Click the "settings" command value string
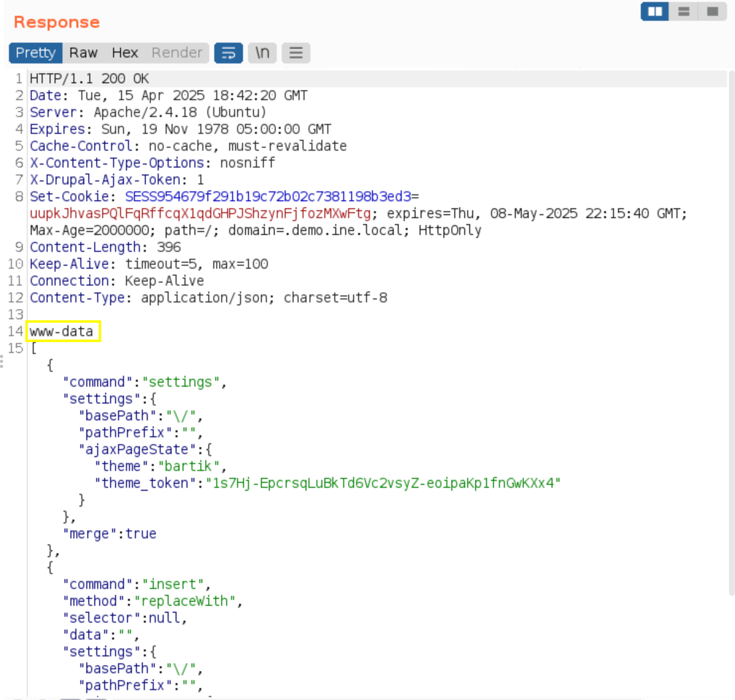735x700 pixels. [181, 382]
